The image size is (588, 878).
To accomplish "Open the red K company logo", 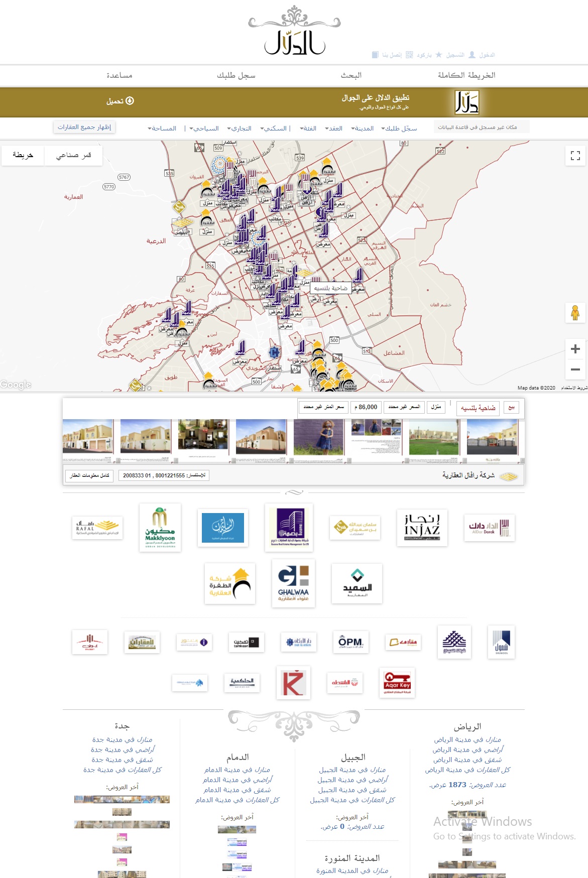I will pos(293,683).
